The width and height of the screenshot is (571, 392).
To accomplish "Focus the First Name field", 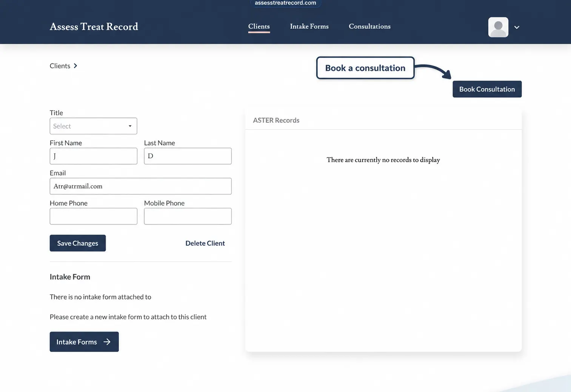I will (x=93, y=156).
